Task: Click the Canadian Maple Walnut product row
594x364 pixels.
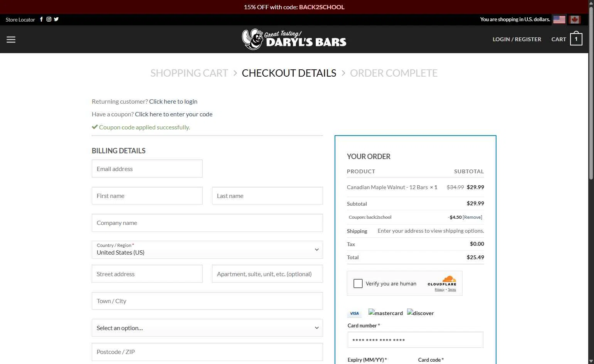Action: point(416,187)
